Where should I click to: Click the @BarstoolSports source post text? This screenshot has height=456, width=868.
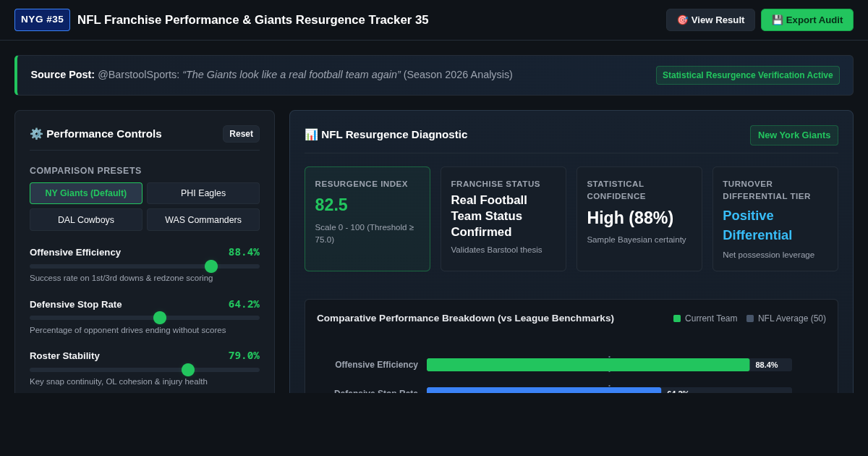[271, 75]
